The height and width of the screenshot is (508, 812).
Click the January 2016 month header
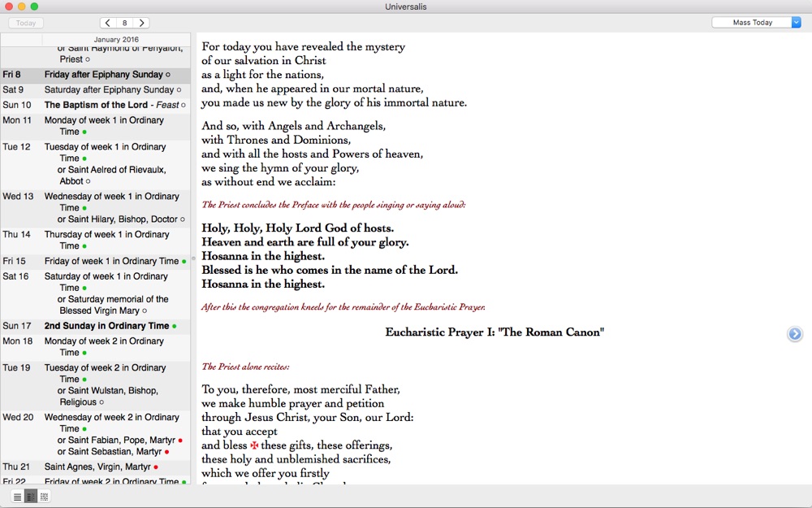coord(116,39)
